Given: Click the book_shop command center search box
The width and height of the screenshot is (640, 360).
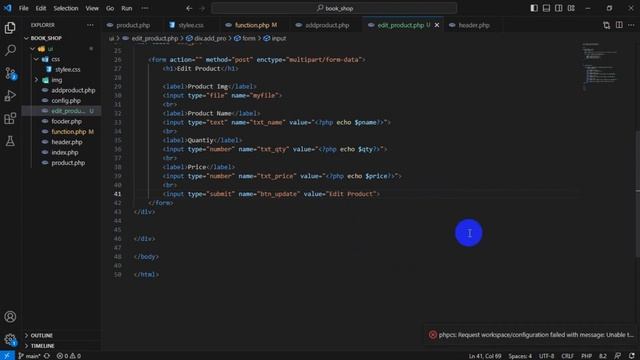Looking at the screenshot, I should coord(334,8).
